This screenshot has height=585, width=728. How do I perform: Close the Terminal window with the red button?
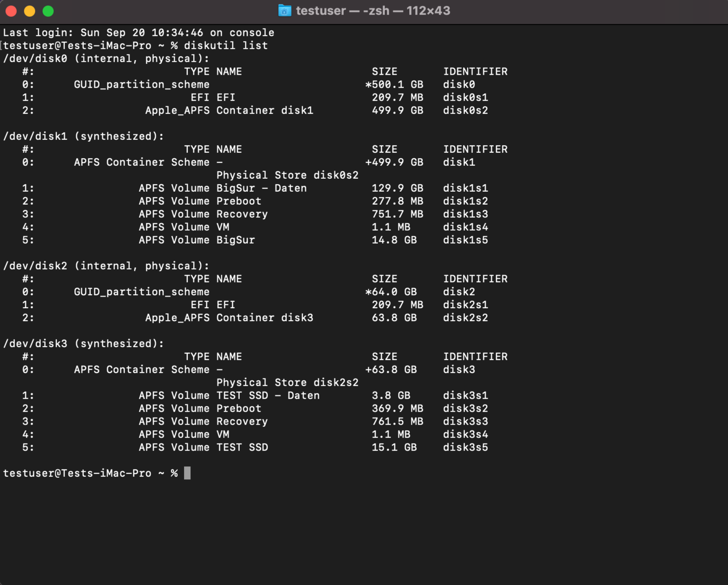[11, 11]
